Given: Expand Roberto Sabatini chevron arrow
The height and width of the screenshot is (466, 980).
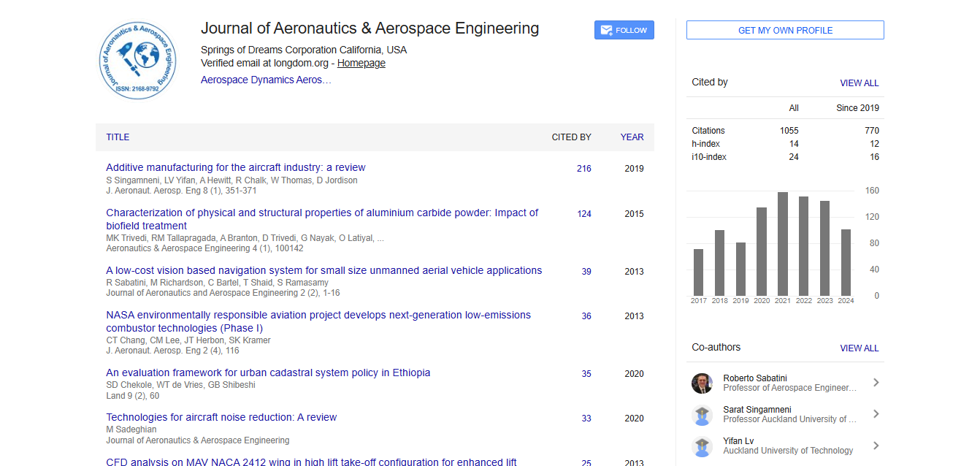Looking at the screenshot, I should pyautogui.click(x=876, y=383).
